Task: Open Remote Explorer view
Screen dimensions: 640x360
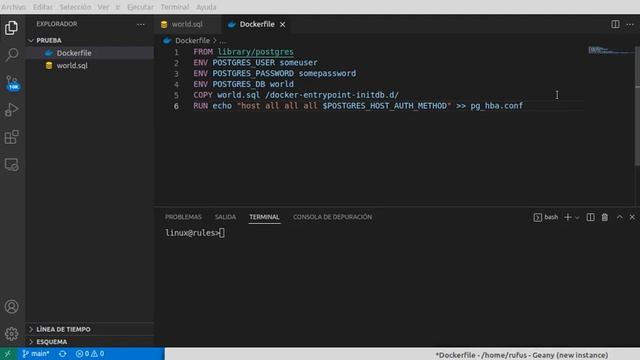Action: pyautogui.click(x=11, y=164)
